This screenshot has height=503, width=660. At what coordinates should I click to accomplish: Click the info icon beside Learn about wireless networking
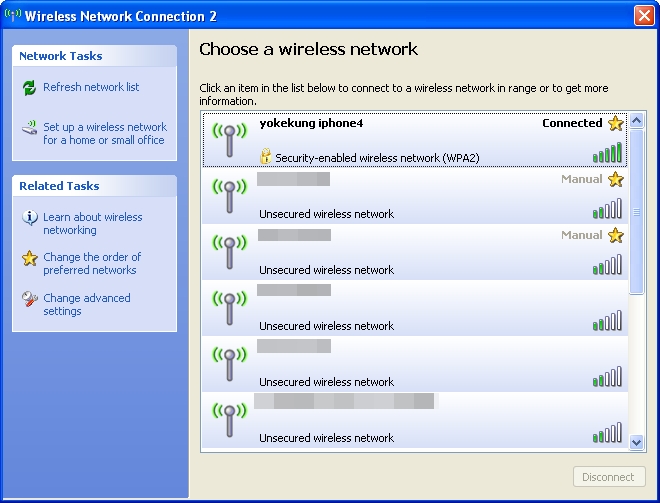[x=29, y=218]
